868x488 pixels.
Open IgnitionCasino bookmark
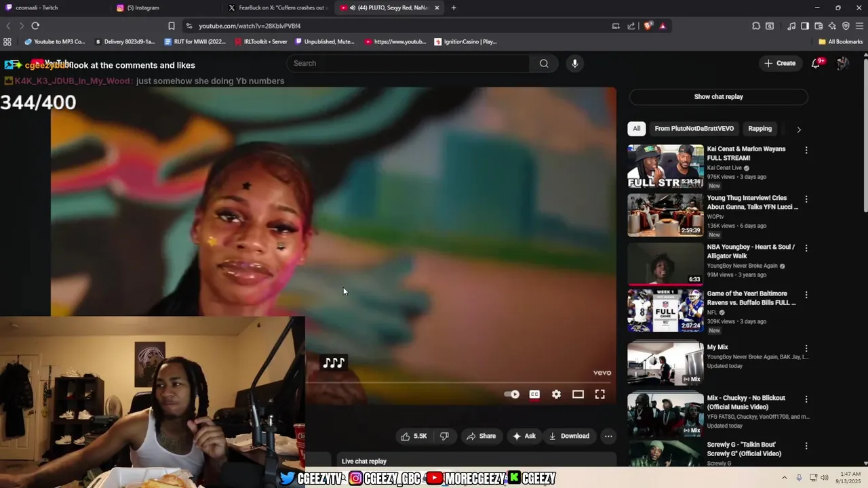coord(466,41)
